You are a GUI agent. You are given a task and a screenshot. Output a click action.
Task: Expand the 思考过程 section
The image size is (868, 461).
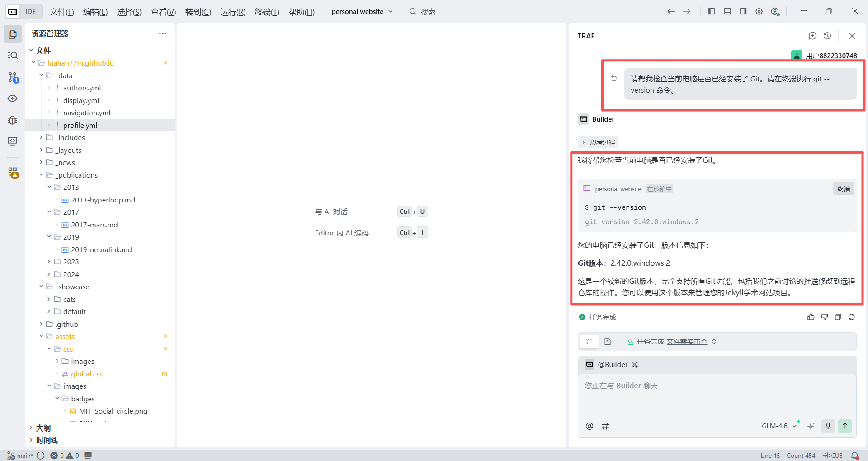[598, 142]
